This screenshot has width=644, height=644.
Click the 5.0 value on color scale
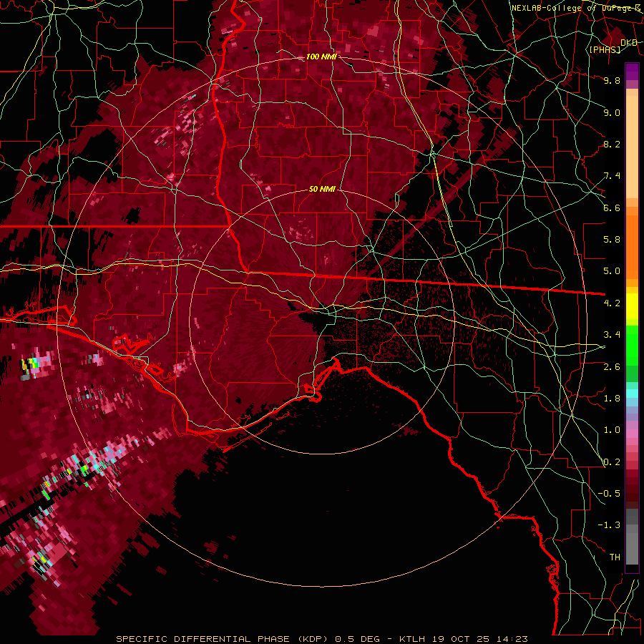click(x=612, y=271)
